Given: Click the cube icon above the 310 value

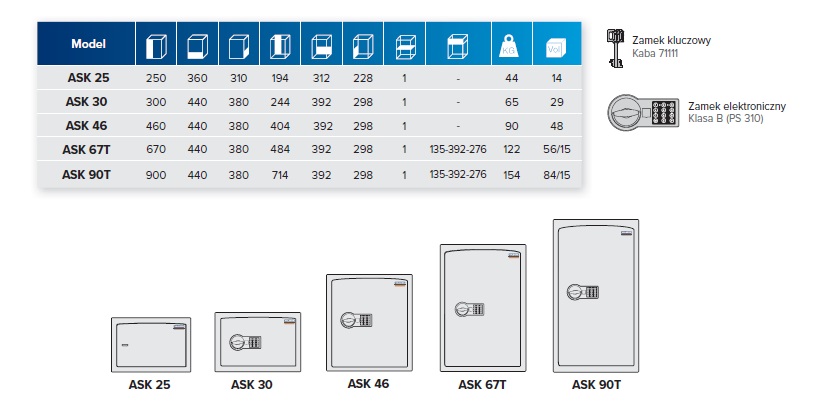Looking at the screenshot, I should (238, 45).
